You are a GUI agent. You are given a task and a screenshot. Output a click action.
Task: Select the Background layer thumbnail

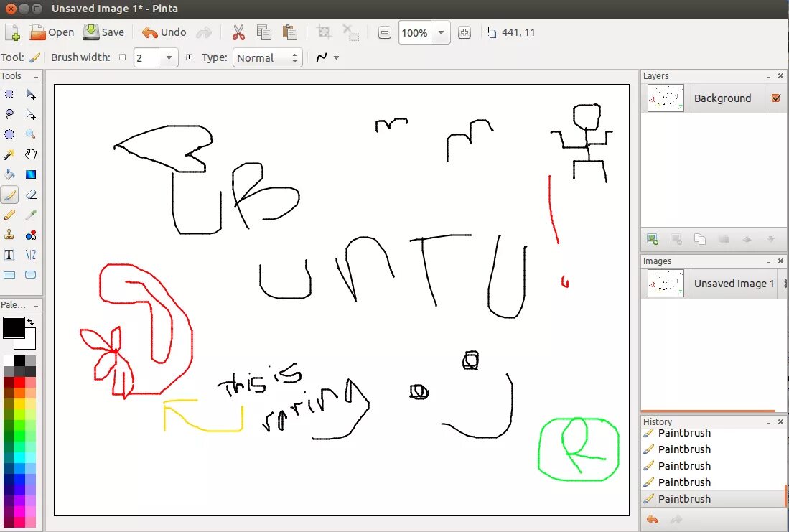(x=666, y=98)
